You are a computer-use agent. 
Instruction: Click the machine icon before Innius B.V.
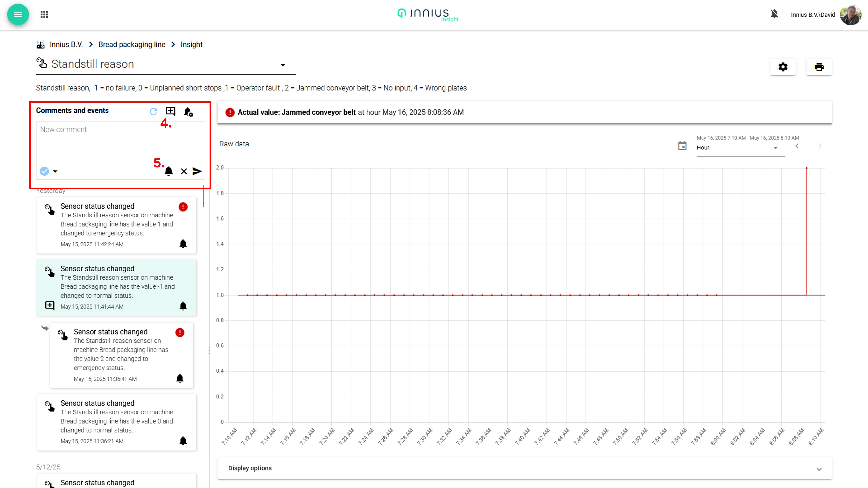(x=41, y=44)
